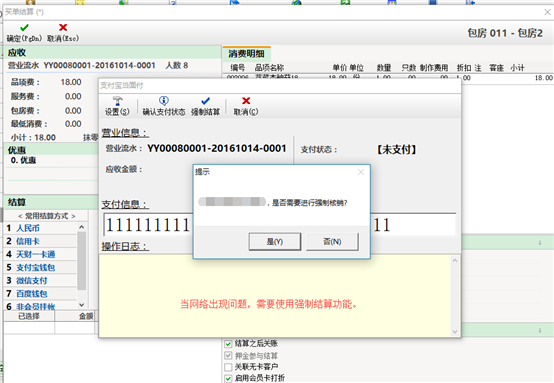Open the 设置(S) hammer settings icon
554x383 pixels.
[x=117, y=101]
